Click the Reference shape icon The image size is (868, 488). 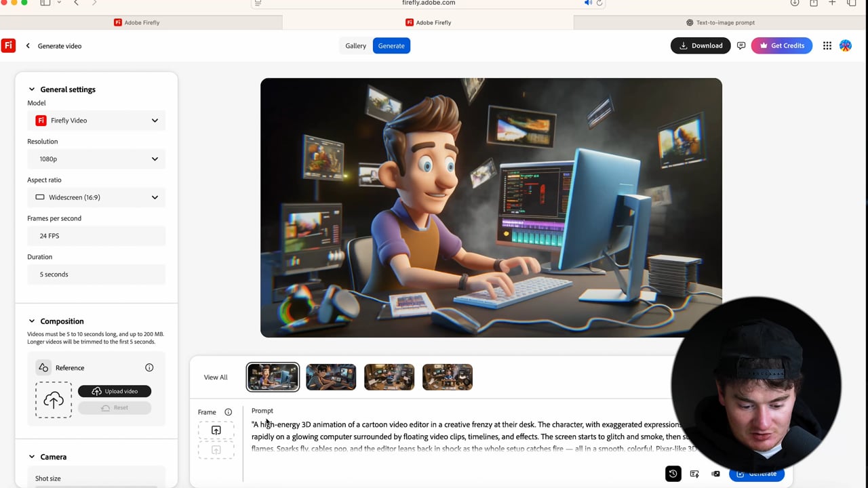point(43,368)
